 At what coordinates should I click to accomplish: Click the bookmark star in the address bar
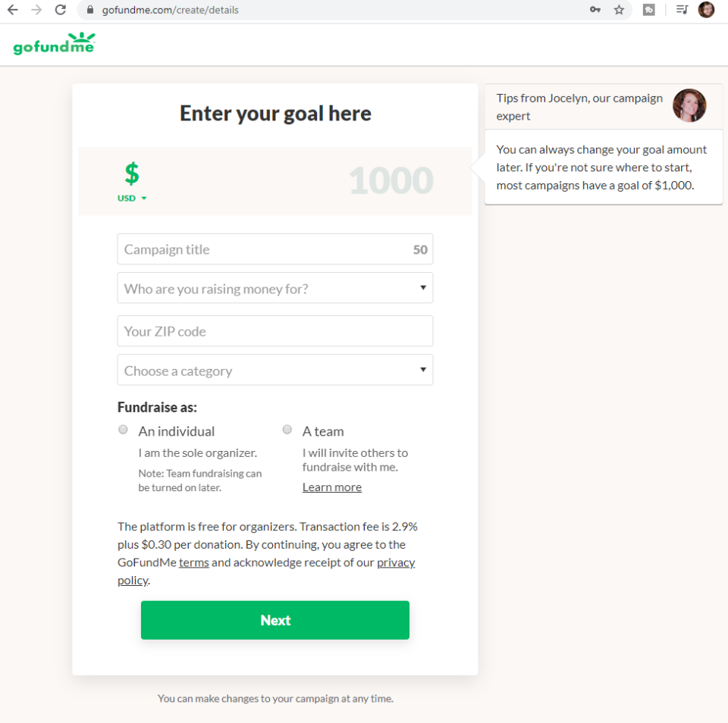tap(620, 10)
